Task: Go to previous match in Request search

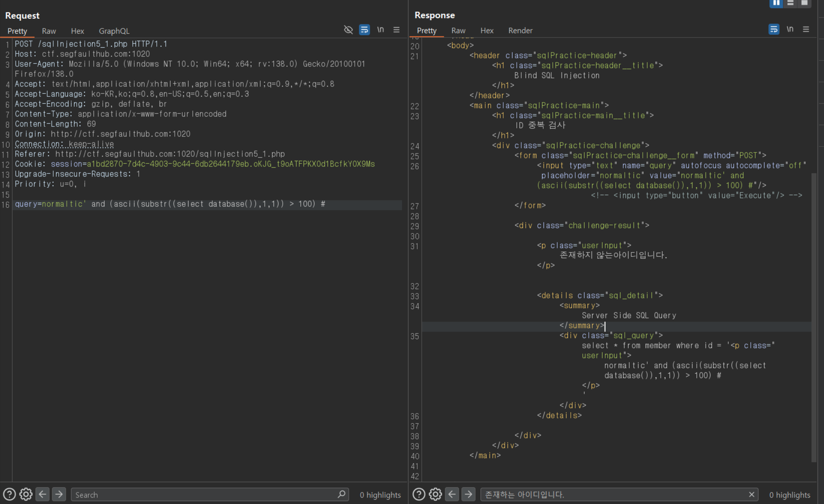Action: [x=42, y=494]
